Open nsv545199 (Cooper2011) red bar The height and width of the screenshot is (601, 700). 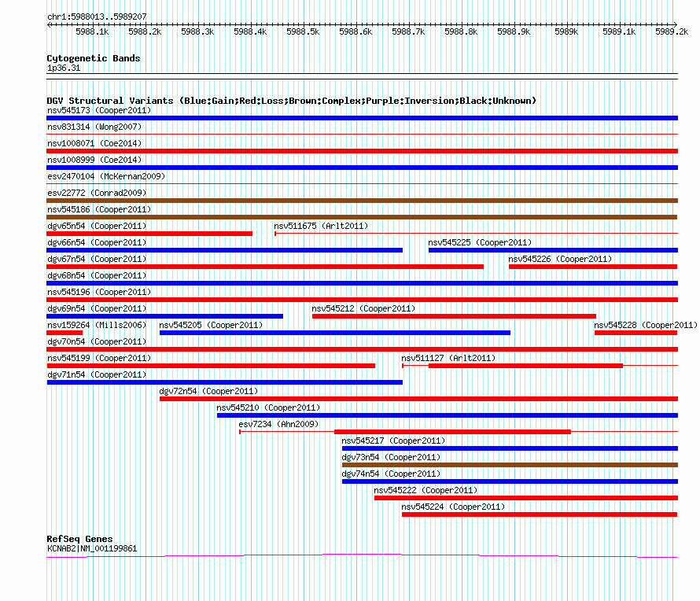click(211, 366)
